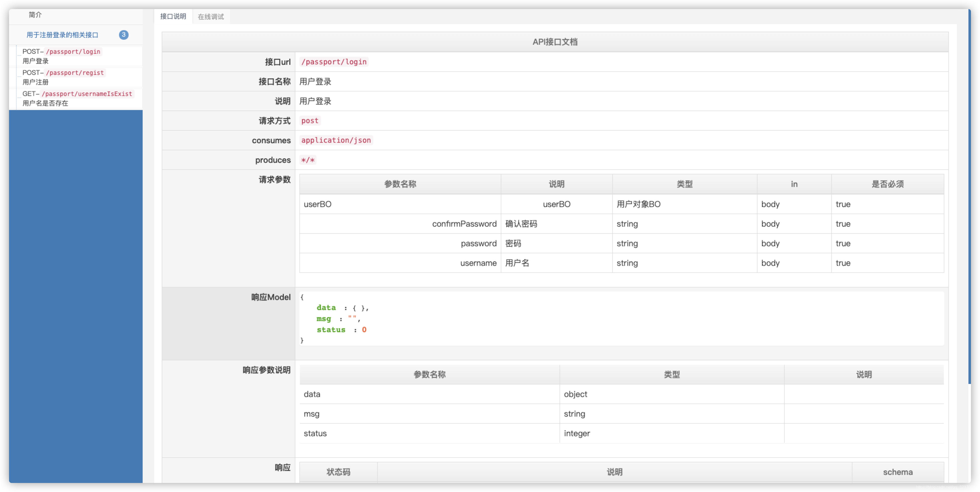The width and height of the screenshot is (980, 492).
Task: Click the */* produces value
Action: [307, 160]
